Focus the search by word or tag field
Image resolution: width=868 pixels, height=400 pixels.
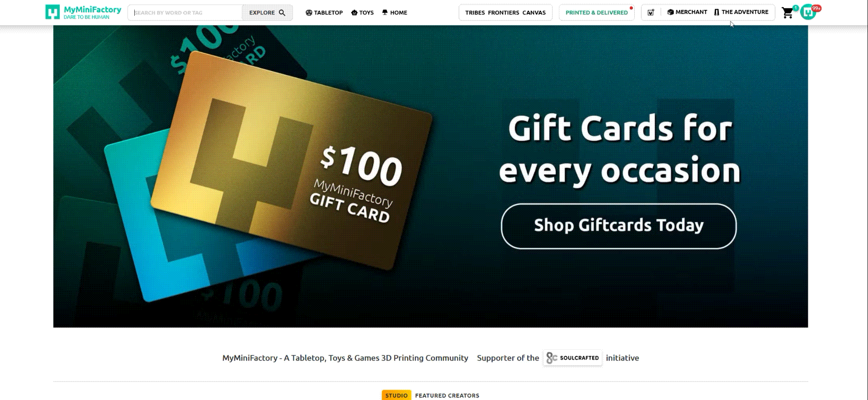185,13
